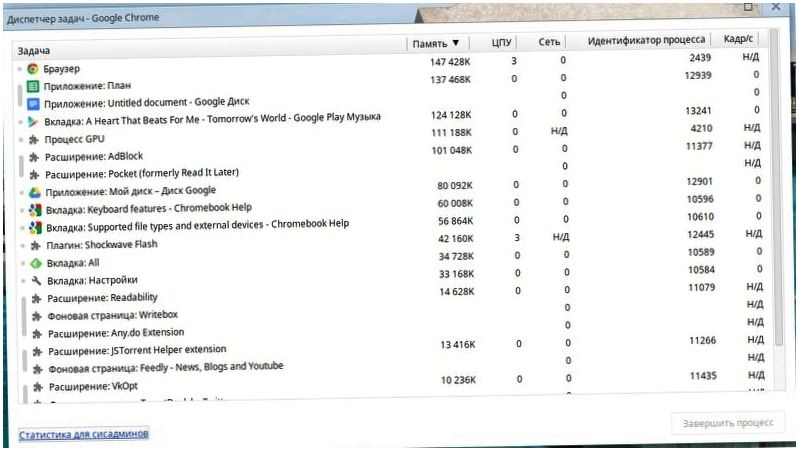
Task: Click the Chrome icon beside Браузер
Action: [33, 68]
